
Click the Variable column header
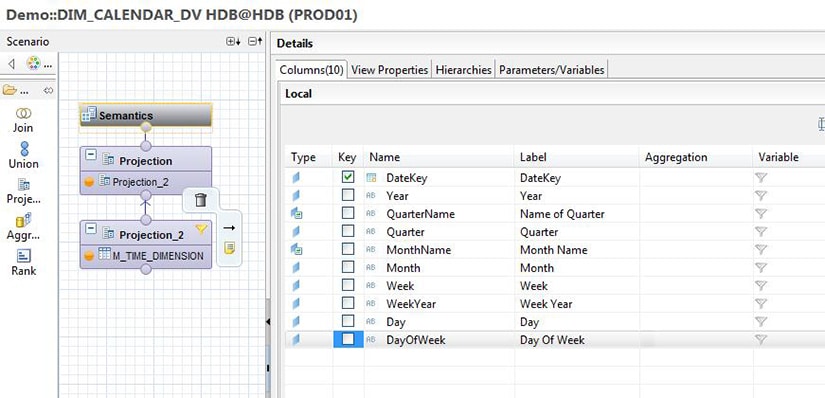click(789, 157)
